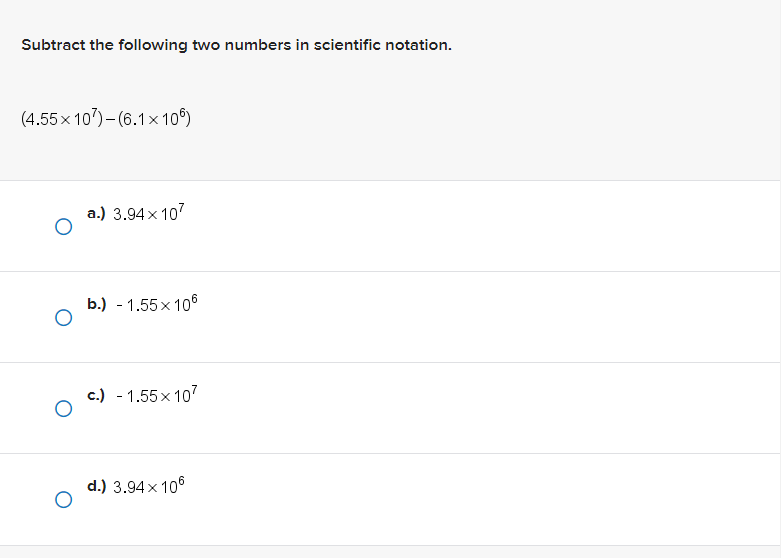
Task: Select the radio button for option a
Action: click(x=63, y=227)
